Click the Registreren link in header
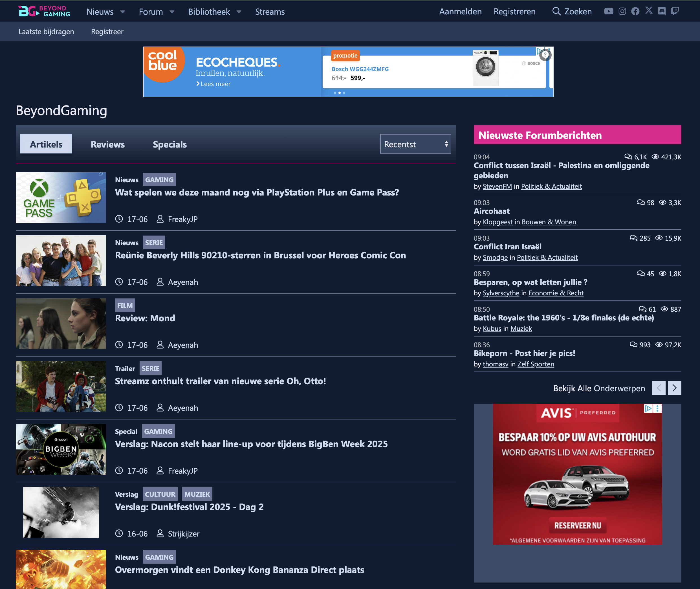Image resolution: width=700 pixels, height=589 pixels. [x=514, y=12]
